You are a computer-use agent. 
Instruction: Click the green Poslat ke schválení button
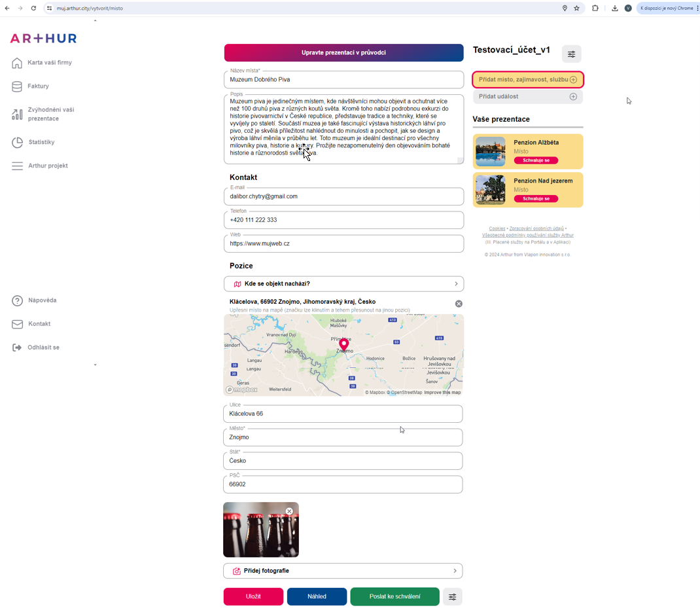(x=394, y=597)
